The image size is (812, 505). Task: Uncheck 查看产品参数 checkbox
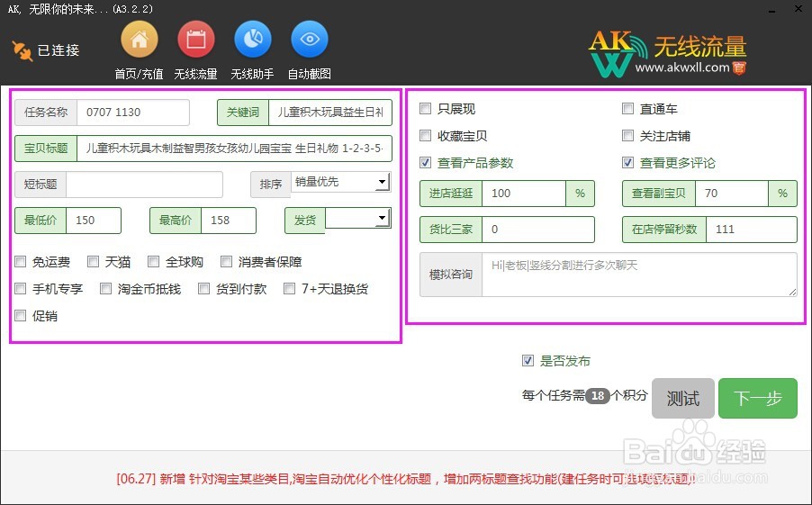pos(425,163)
